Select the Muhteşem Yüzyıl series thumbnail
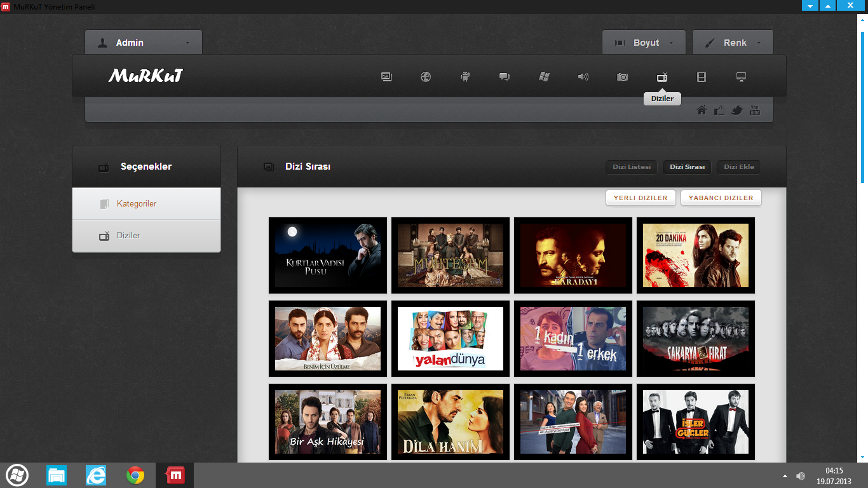The image size is (868, 488). point(451,255)
